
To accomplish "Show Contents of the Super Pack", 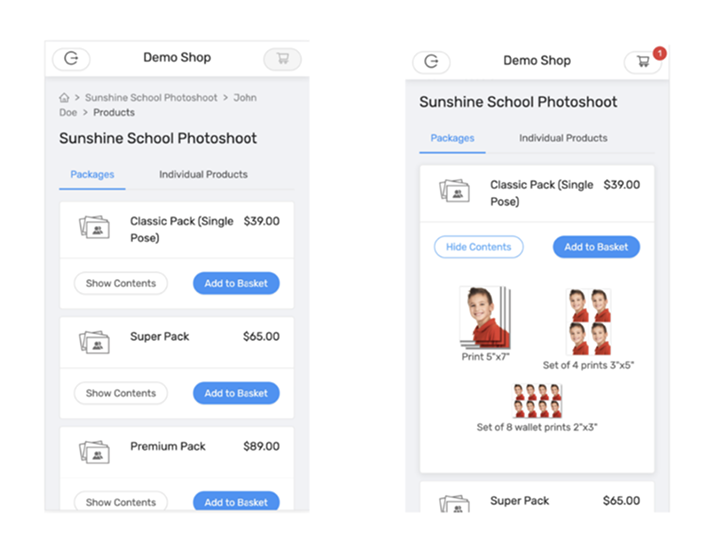I will click(121, 393).
